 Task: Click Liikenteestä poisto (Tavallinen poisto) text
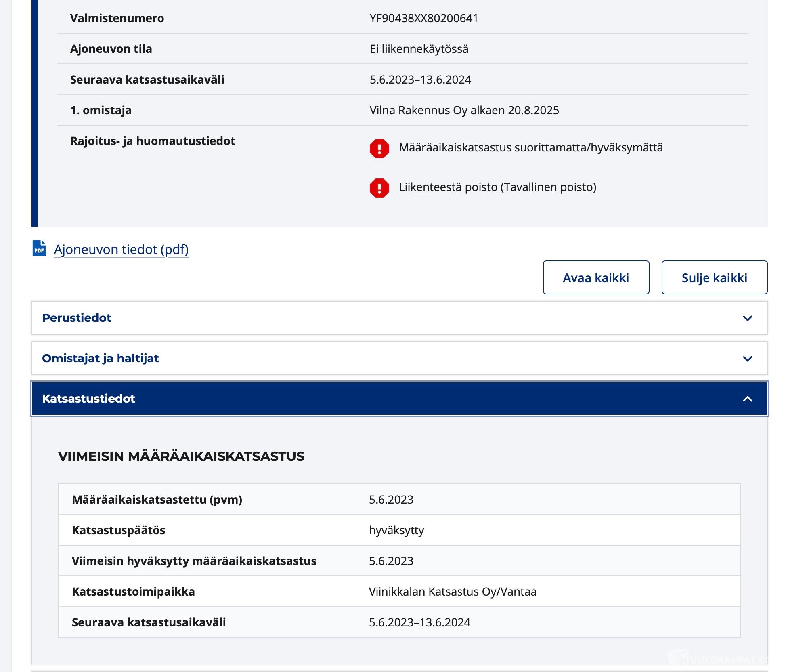tap(497, 187)
